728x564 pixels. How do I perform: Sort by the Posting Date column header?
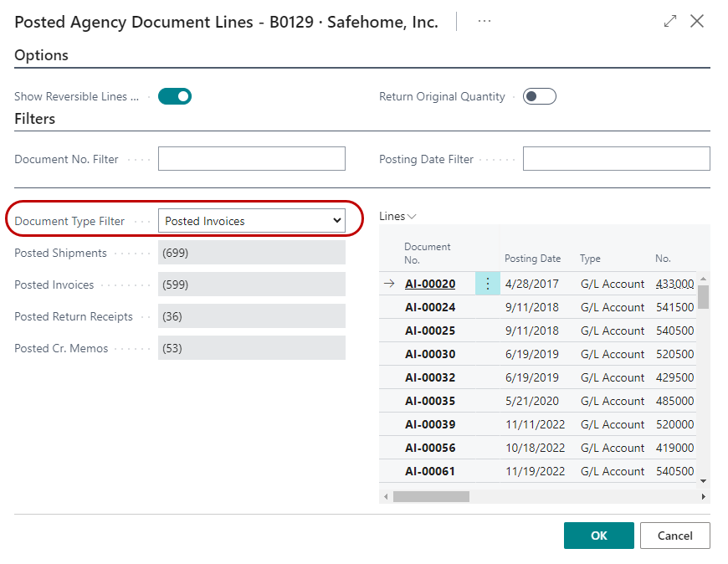(532, 259)
